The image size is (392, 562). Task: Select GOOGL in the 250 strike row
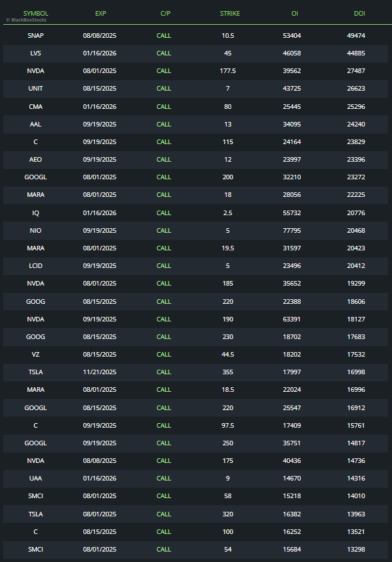35,443
